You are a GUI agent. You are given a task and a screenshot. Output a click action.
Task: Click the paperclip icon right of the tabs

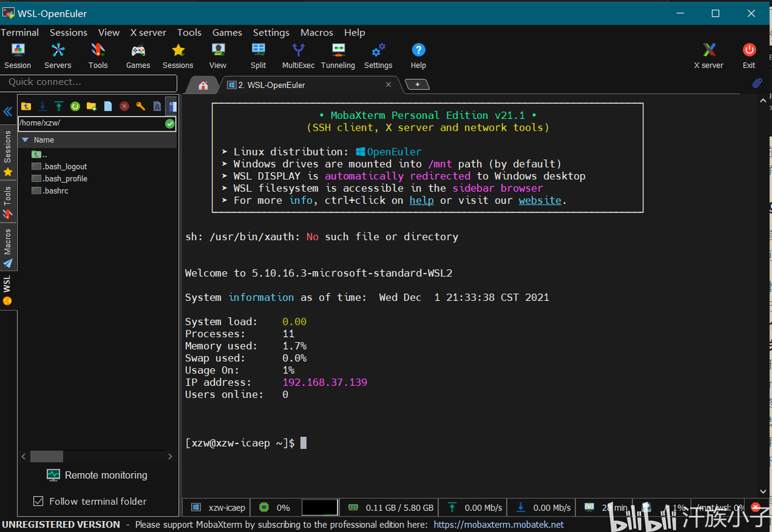tap(756, 83)
